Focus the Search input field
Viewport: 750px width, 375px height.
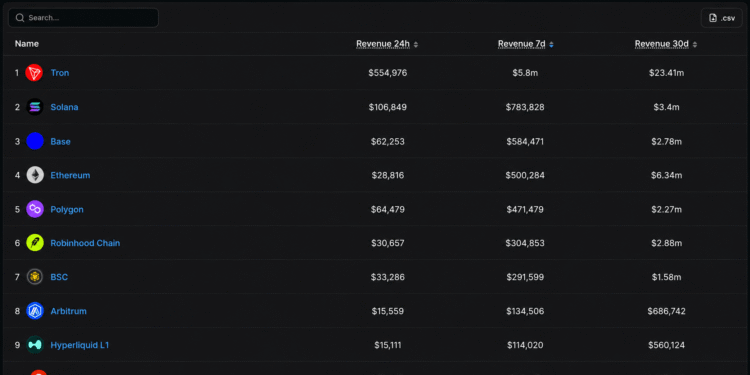tap(83, 18)
